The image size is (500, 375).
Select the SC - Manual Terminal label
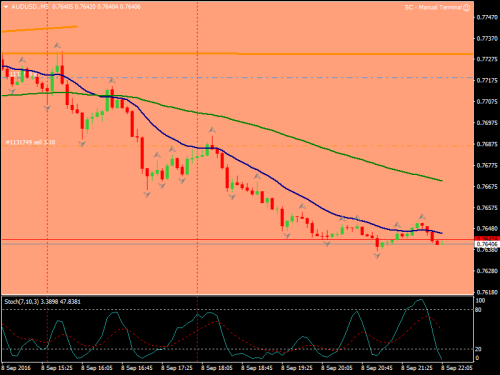(x=433, y=7)
